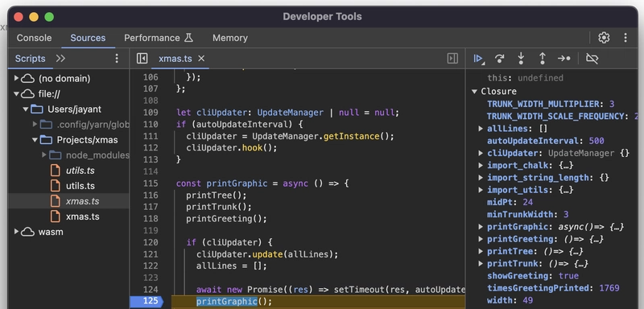The width and height of the screenshot is (644, 309).
Task: Switch to the Sources tab
Action: click(88, 38)
